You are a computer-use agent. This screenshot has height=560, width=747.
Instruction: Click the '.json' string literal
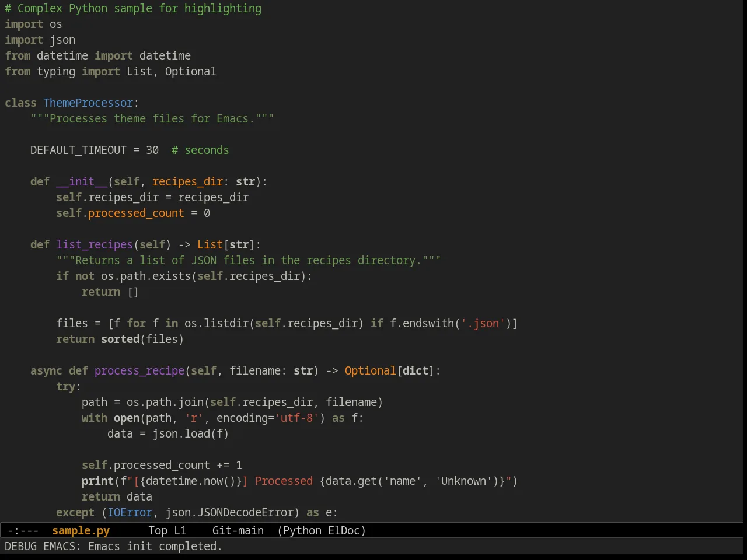(483, 323)
